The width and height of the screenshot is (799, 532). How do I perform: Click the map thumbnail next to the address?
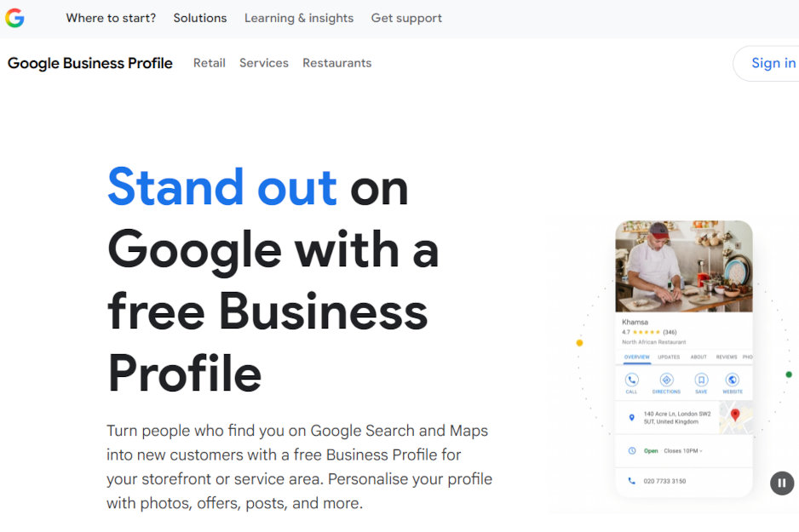pyautogui.click(x=735, y=416)
